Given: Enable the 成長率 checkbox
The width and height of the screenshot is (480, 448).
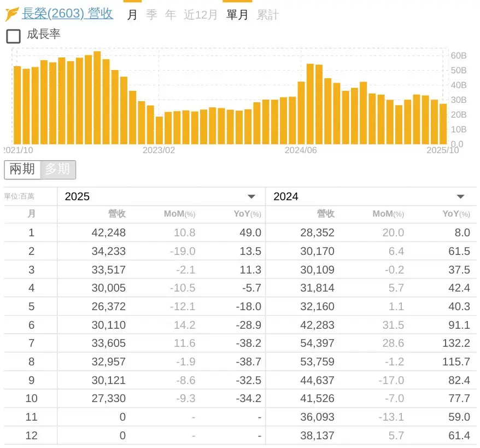Looking at the screenshot, I should [x=13, y=36].
